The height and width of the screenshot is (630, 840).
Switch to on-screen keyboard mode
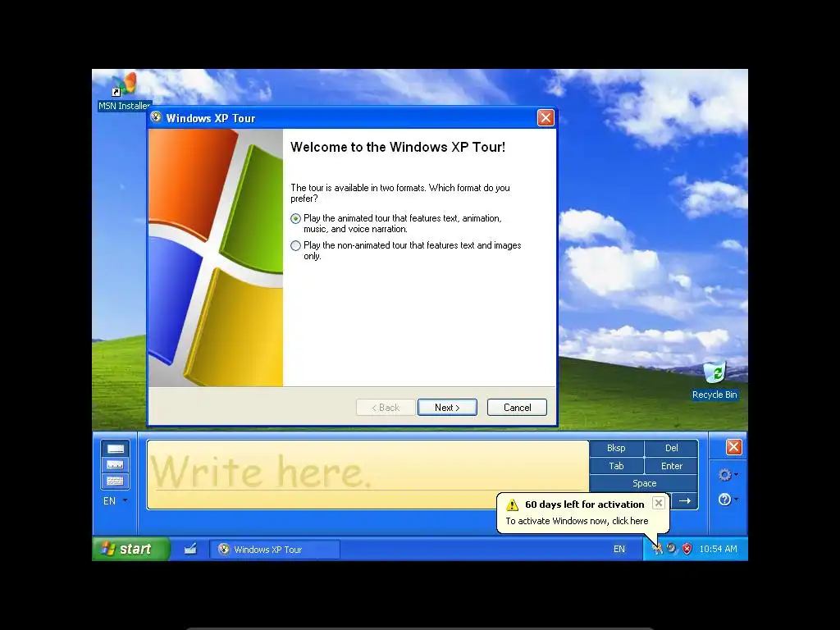[x=115, y=481]
